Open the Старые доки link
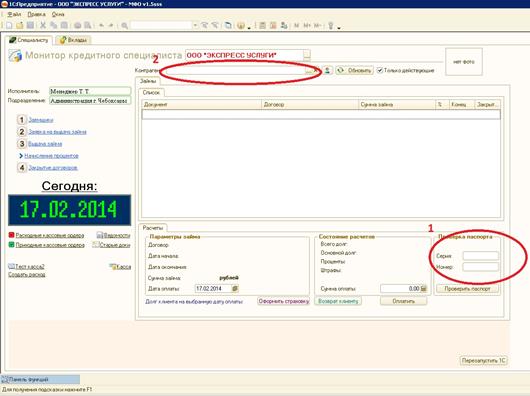 click(x=115, y=245)
